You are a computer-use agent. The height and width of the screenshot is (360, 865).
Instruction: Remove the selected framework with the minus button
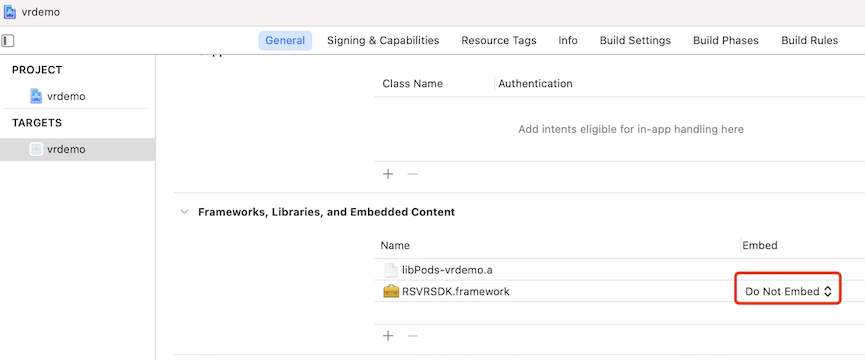pyautogui.click(x=413, y=336)
